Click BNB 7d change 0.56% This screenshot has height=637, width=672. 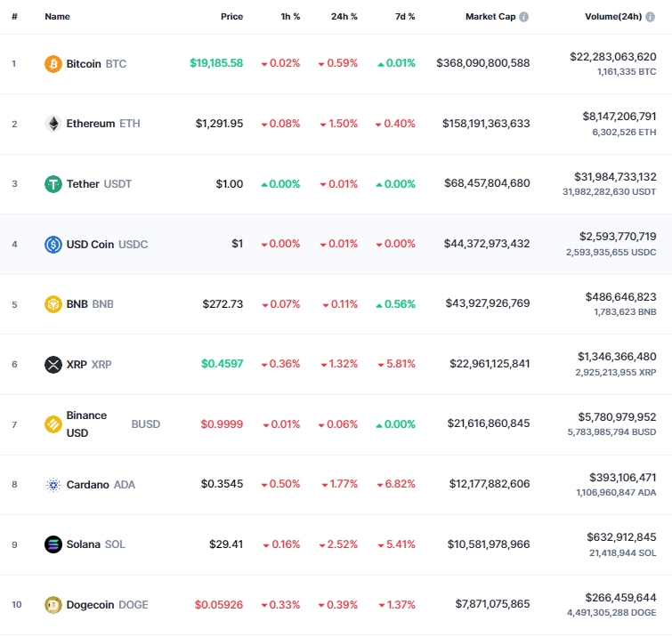click(x=395, y=304)
